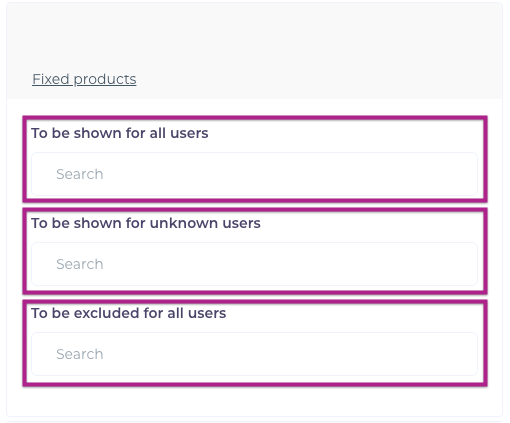Choose products to show for unknown users
Viewport: 510px width, 423px height.
[x=254, y=264]
